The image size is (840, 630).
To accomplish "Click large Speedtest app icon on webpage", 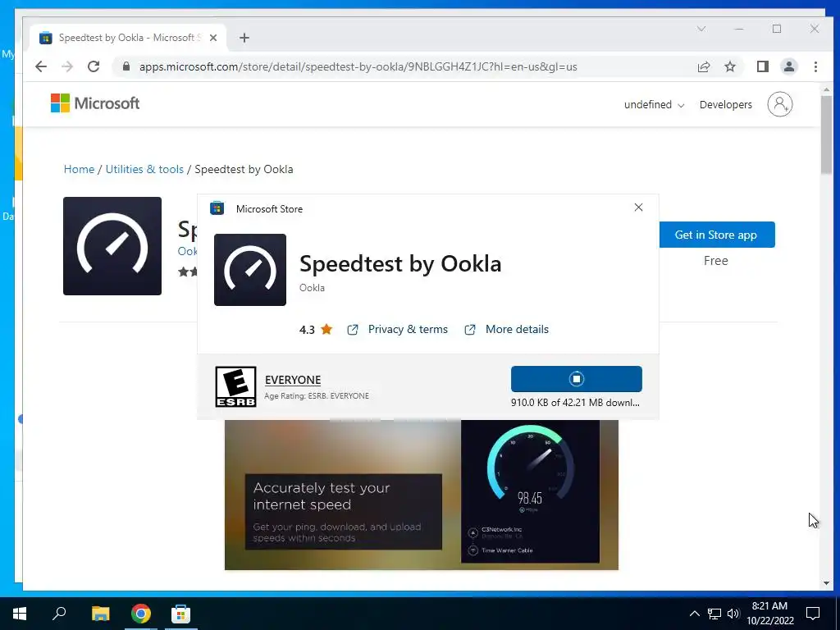I will pos(112,246).
